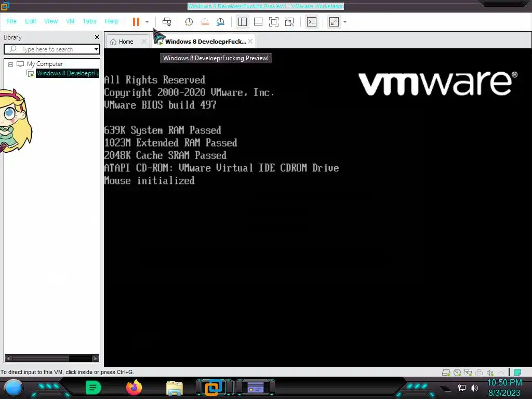Send Ctrl+Alt+Del to the VM
Screen dimensions: 532x399
(x=167, y=22)
